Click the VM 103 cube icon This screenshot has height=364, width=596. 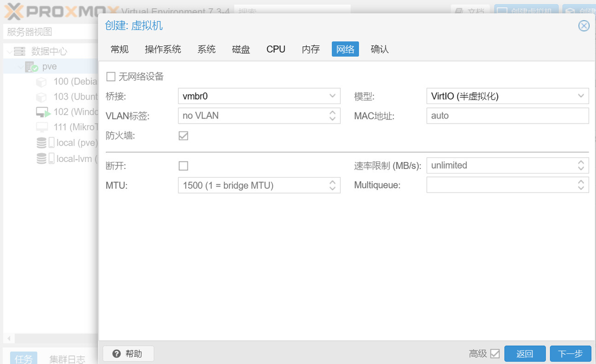[x=41, y=97]
